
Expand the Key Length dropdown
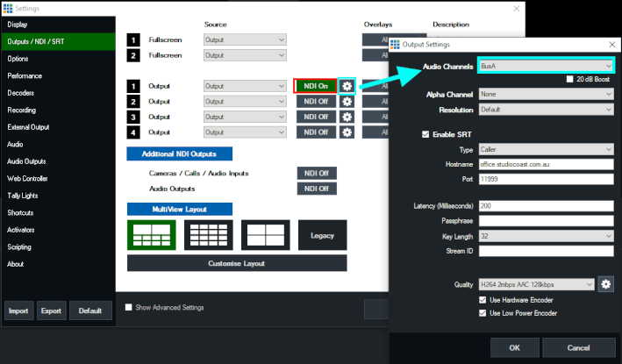545,237
